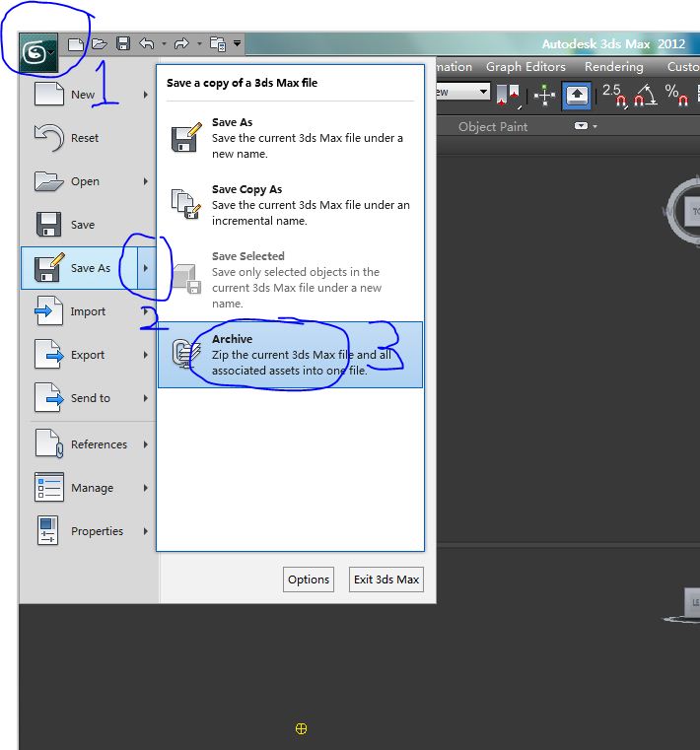Expand the References submenu arrow

click(146, 444)
